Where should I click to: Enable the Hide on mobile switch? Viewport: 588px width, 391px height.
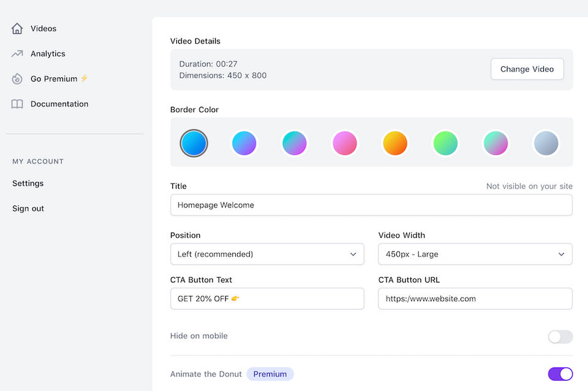(560, 337)
